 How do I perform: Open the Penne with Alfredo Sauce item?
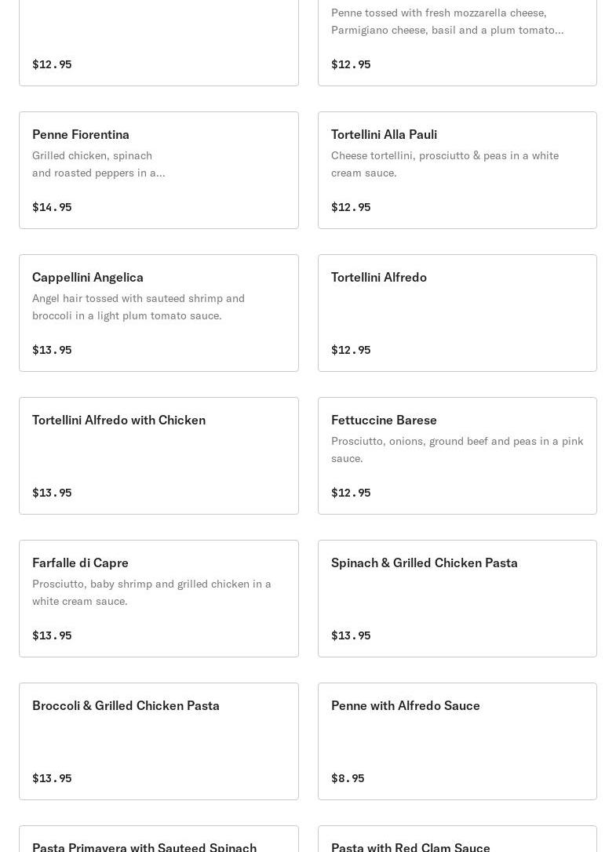pyautogui.click(x=405, y=705)
